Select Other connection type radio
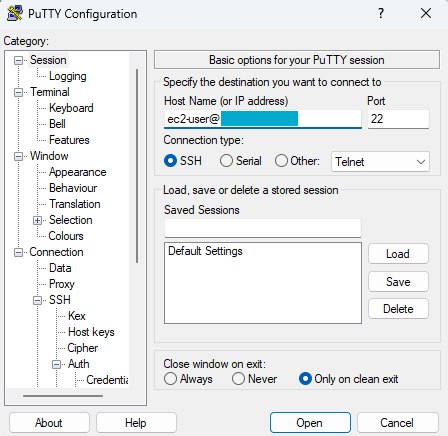 pos(281,161)
